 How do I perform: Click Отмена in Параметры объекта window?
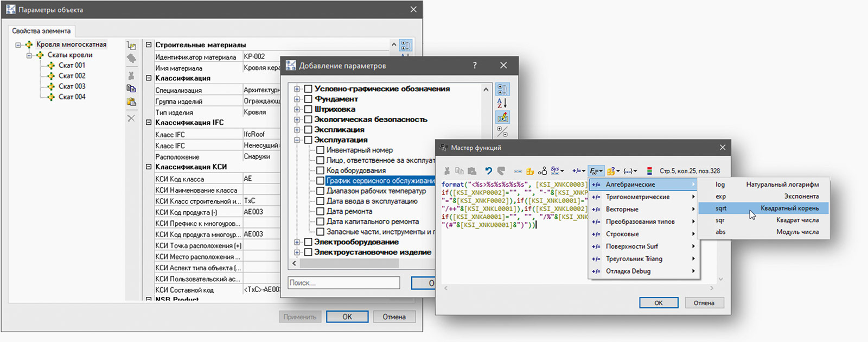pyautogui.click(x=394, y=316)
